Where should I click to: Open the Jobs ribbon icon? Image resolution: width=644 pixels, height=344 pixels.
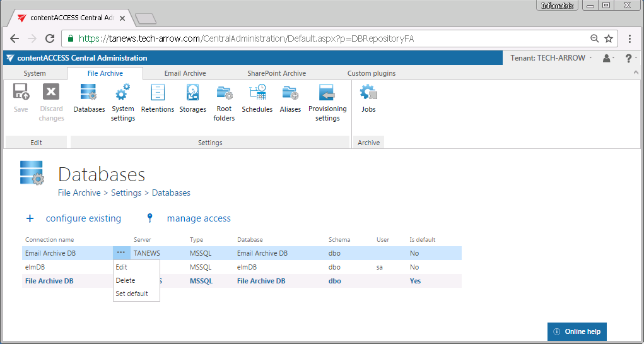pos(368,98)
